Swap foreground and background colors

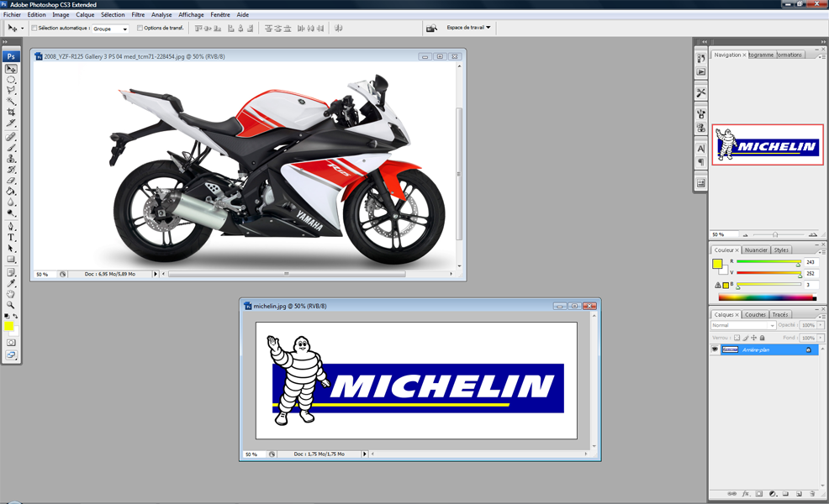(x=15, y=316)
